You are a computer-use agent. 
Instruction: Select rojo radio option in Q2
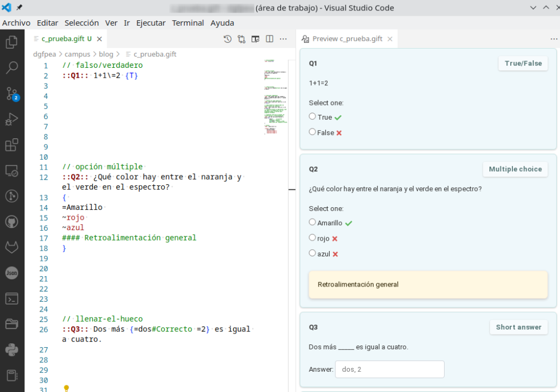312,237
